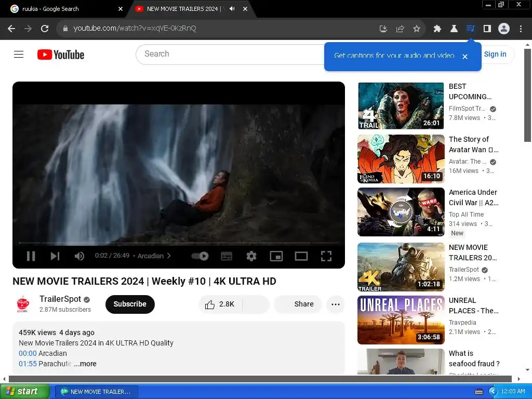
Task: Enter full screen mode
Action: tap(326, 256)
